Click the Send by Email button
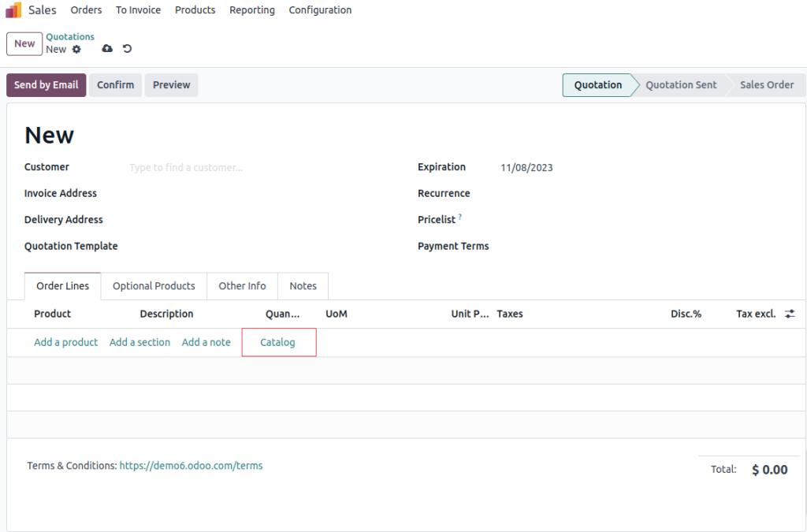The height and width of the screenshot is (532, 807). (x=46, y=84)
